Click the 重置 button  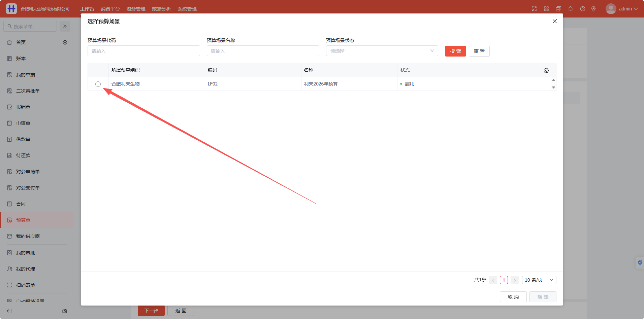479,51
